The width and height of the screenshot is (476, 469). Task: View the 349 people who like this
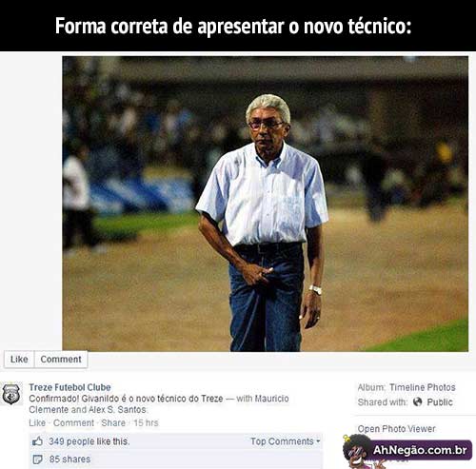point(89,441)
